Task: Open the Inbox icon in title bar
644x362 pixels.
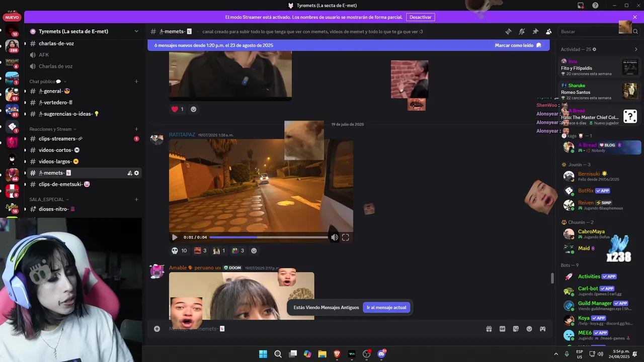Action: pos(581,6)
